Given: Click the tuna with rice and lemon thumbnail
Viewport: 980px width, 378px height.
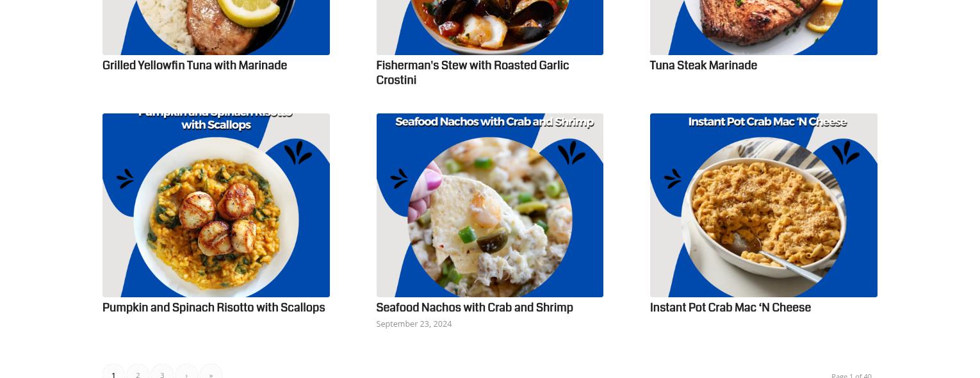Looking at the screenshot, I should pyautogui.click(x=216, y=28).
